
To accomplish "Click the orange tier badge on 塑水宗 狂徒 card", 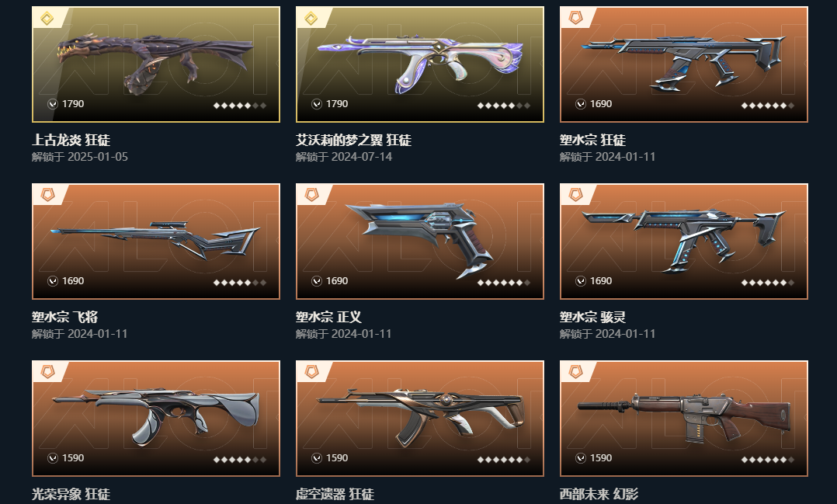I will point(575,18).
